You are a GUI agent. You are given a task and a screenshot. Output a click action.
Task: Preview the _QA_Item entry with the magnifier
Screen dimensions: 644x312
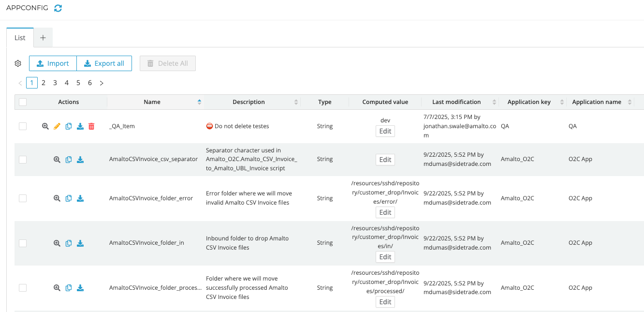pos(45,126)
